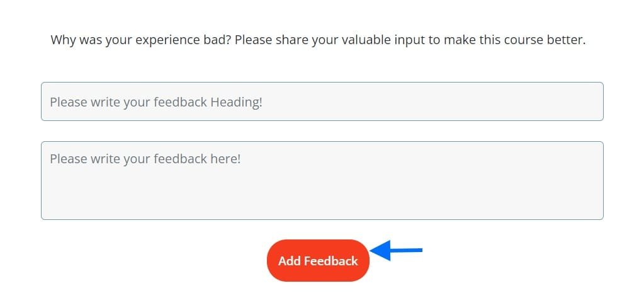The image size is (644, 305).
Task: Click the red Add Feedback button
Action: (319, 261)
